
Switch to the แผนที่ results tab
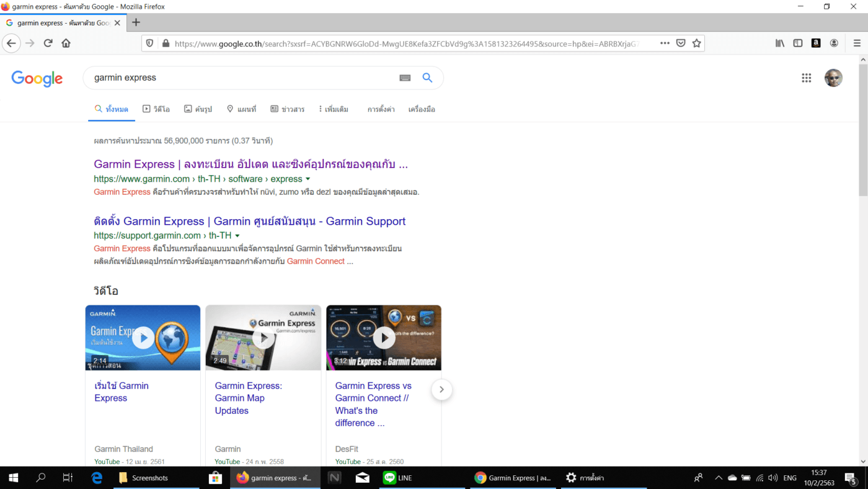point(241,109)
